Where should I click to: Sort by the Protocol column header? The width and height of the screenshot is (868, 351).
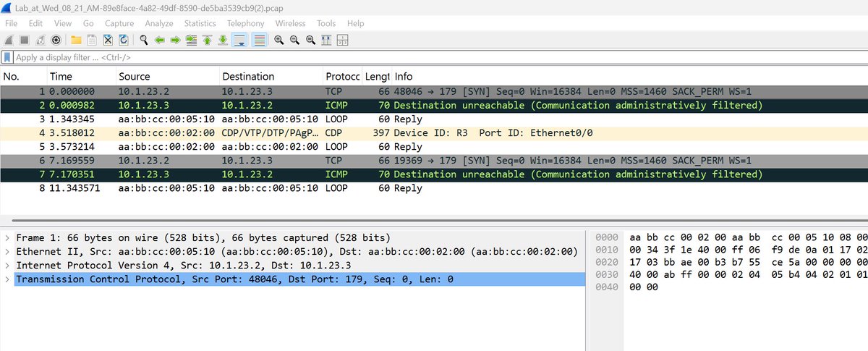(x=342, y=77)
